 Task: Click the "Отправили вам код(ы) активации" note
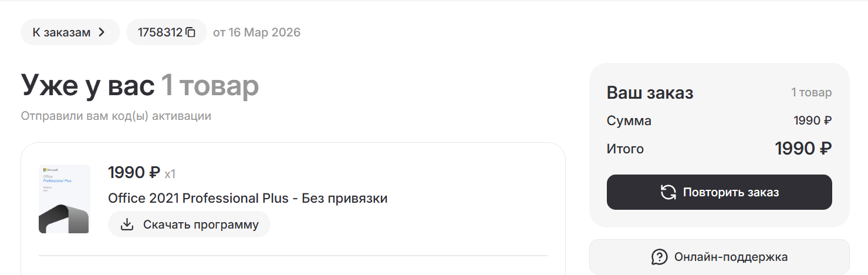(116, 116)
